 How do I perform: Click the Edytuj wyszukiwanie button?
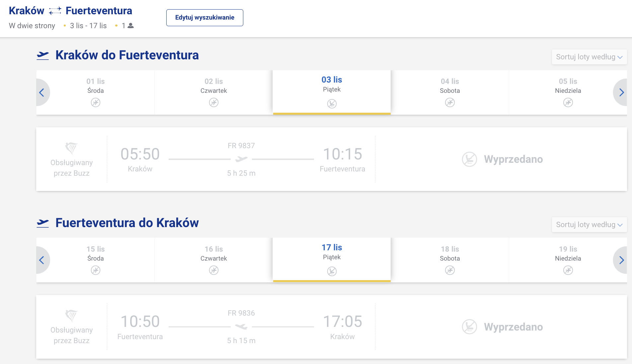coord(204,18)
